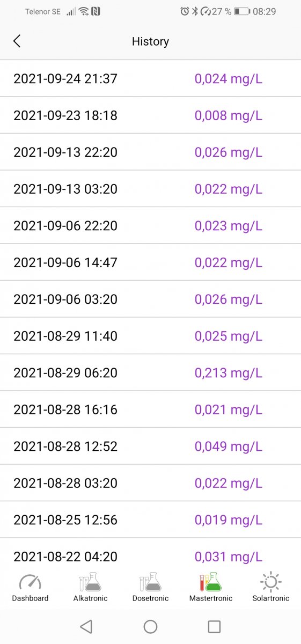Switch to the Dashboard tab label
The height and width of the screenshot is (644, 301).
tap(30, 598)
